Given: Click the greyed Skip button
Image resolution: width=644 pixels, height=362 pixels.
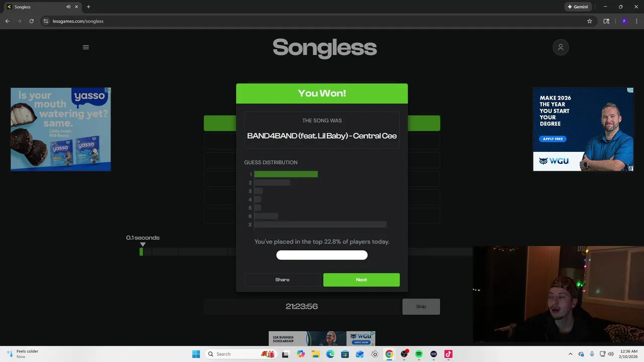Looking at the screenshot, I should [421, 307].
